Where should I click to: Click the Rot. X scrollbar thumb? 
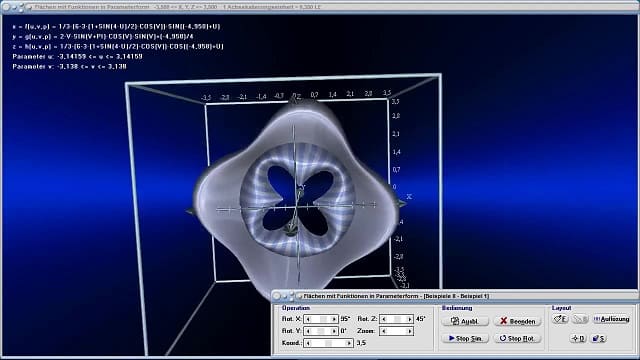tap(323, 319)
